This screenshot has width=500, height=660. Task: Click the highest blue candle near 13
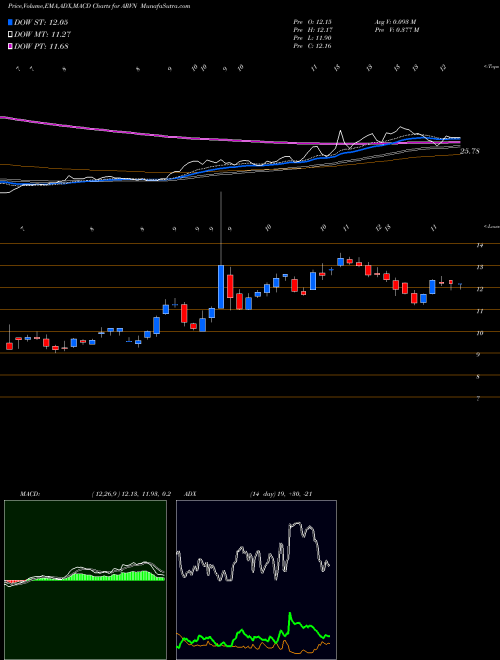click(340, 261)
